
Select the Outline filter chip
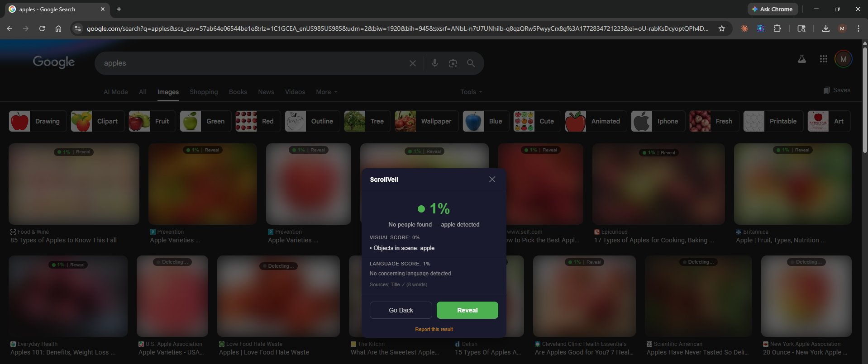point(312,121)
